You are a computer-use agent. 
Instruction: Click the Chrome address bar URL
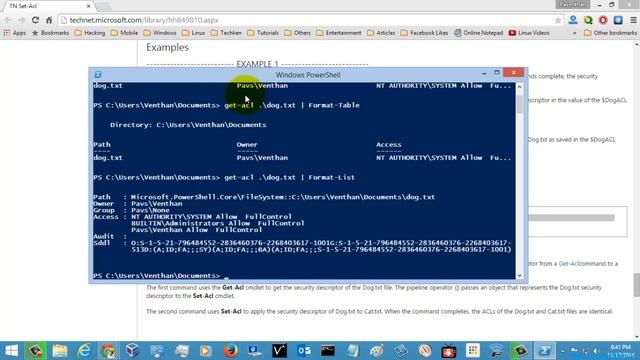tap(144, 20)
